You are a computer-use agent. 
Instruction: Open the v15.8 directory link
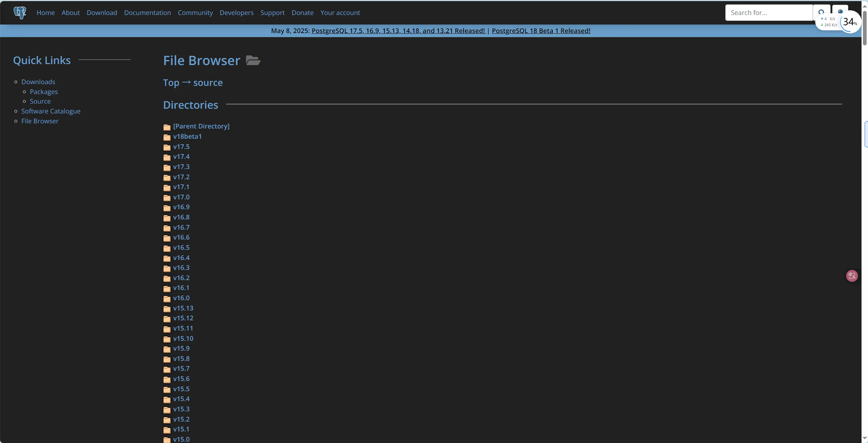[181, 358]
